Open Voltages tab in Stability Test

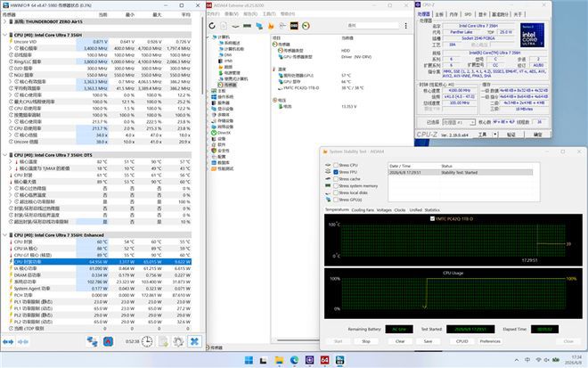point(384,210)
